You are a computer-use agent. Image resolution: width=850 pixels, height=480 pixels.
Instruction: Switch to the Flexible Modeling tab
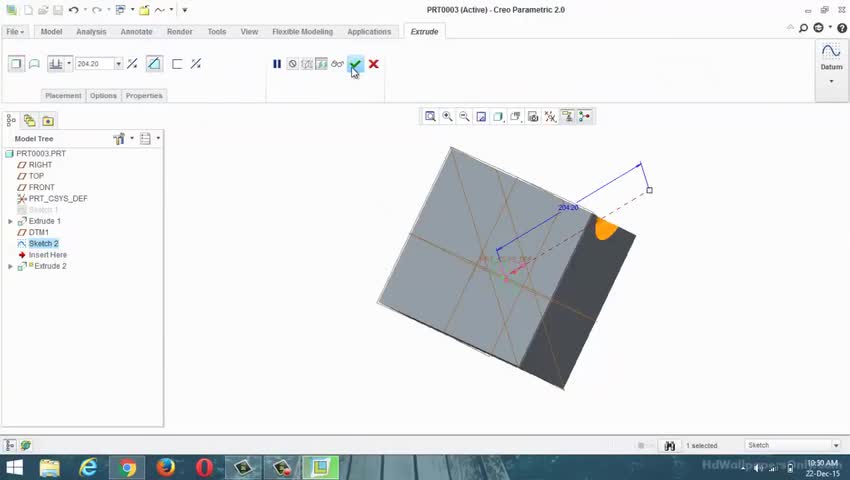pos(302,31)
